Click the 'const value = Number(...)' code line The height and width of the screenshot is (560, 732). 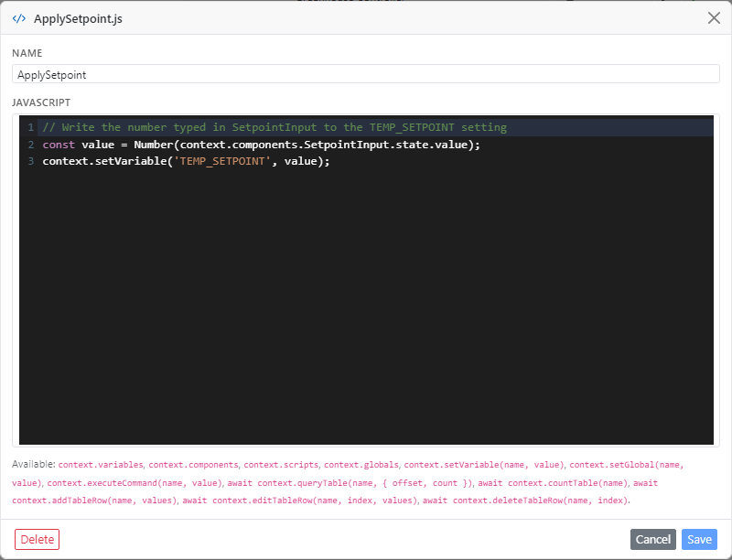261,145
